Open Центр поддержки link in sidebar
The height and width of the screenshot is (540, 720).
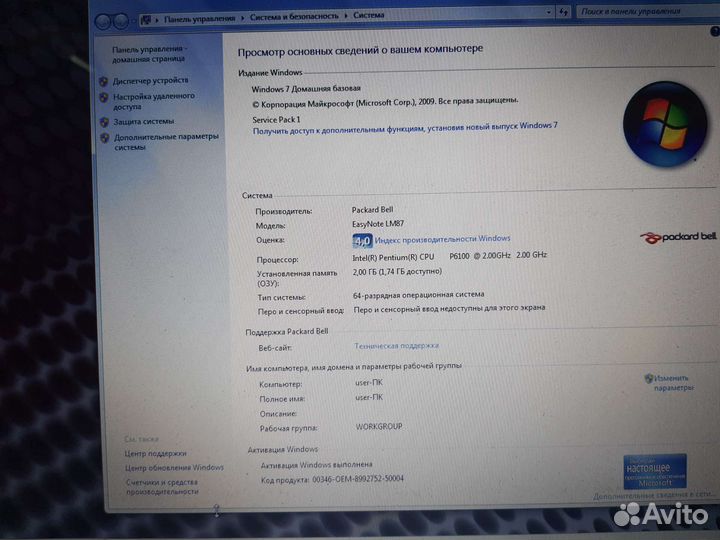155,453
